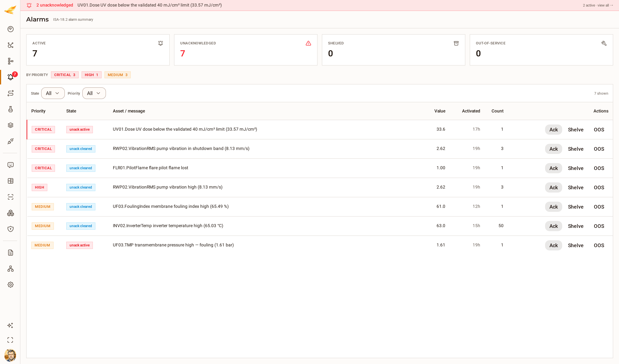Filter by the HIGH 1 priority chip

(91, 75)
